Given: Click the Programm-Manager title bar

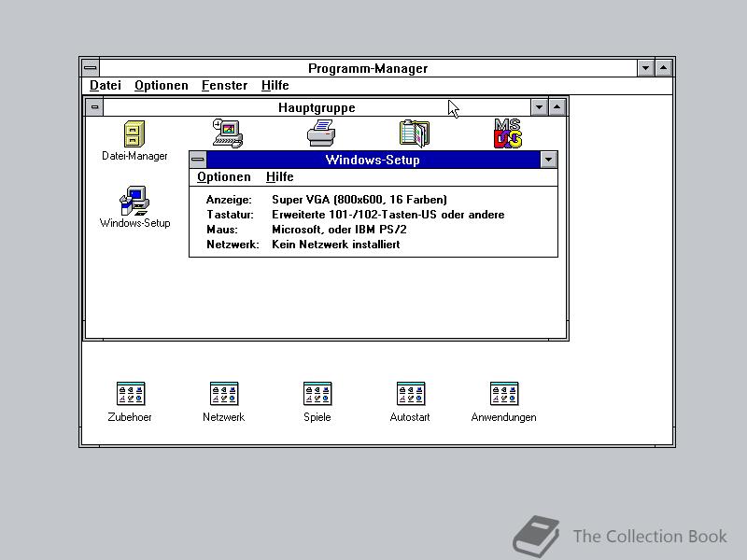Looking at the screenshot, I should [368, 68].
